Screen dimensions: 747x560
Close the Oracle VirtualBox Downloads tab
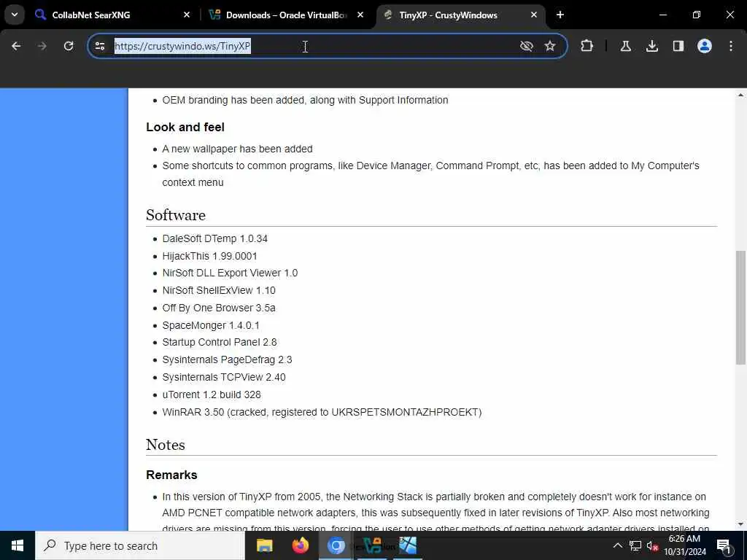pos(360,15)
